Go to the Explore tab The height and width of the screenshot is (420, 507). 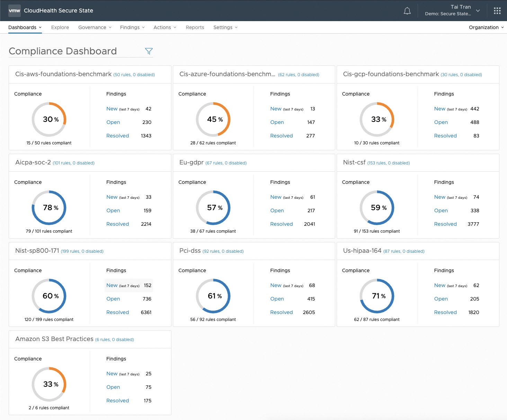pos(60,27)
